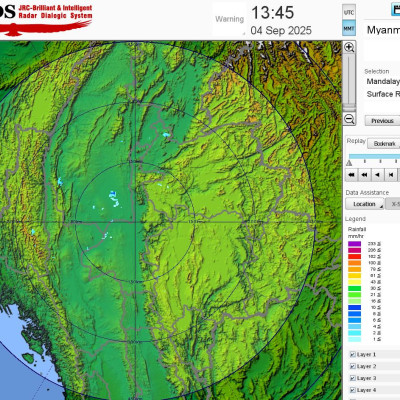Image resolution: width=400 pixels, height=400 pixels.
Task: Disable the Layer 4 checkbox
Action: click(x=352, y=390)
